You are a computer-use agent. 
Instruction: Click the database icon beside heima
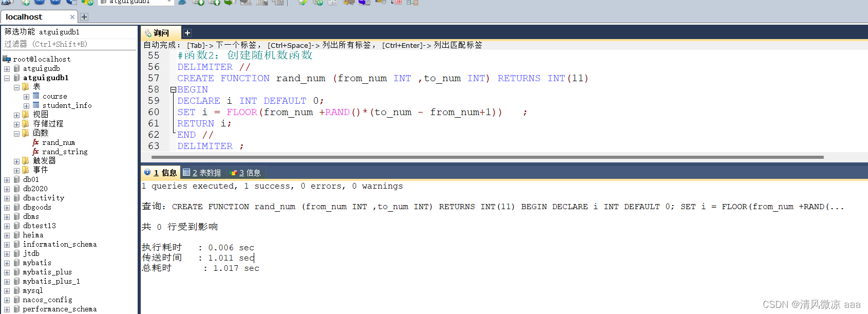click(x=16, y=235)
